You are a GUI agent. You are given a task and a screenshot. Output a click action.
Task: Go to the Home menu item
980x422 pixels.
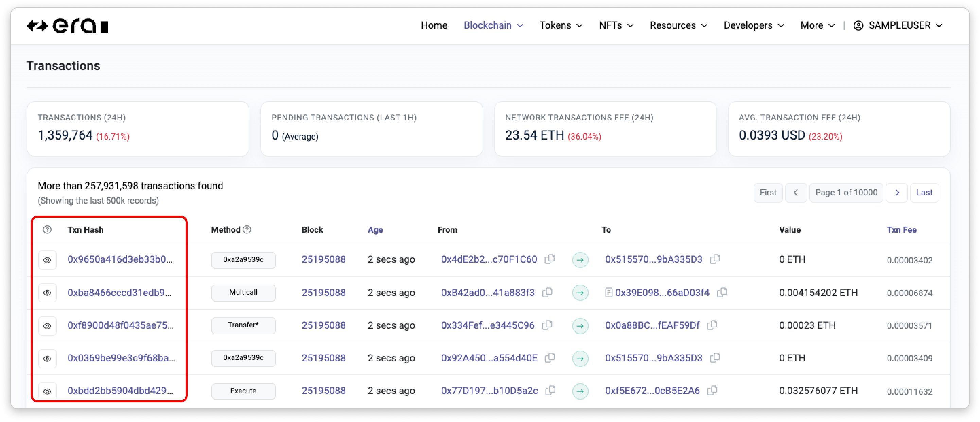click(434, 26)
